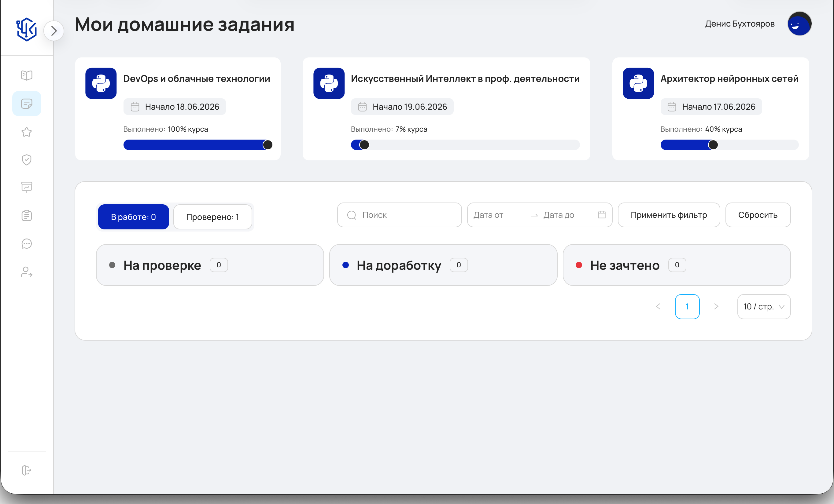Focus the Поиск search field

(399, 215)
